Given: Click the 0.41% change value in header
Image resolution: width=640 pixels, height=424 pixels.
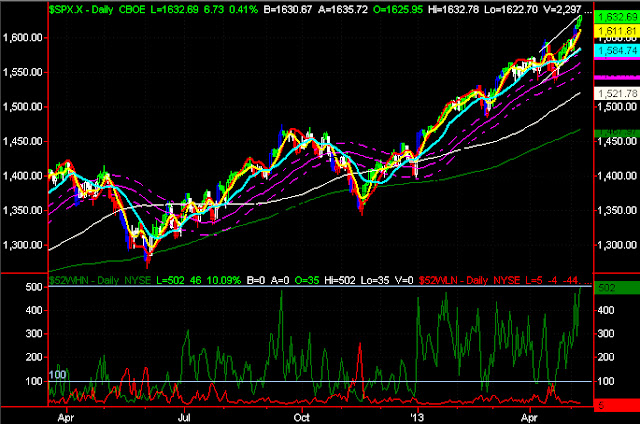Looking at the screenshot, I should click(x=243, y=9).
